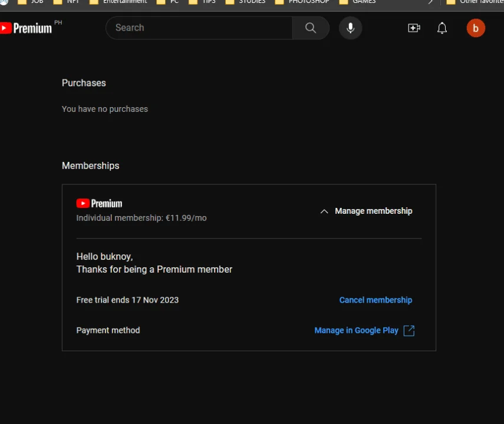The height and width of the screenshot is (424, 504).
Task: Open the TIPS bookmarks folder
Action: [202, 2]
